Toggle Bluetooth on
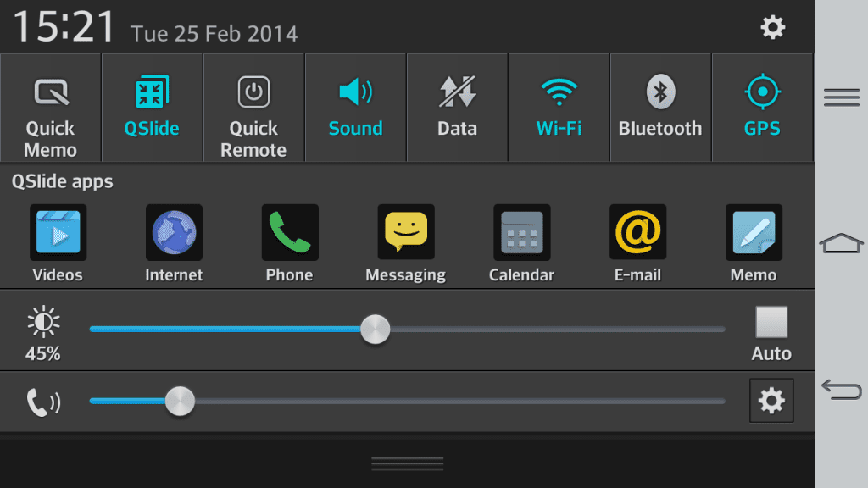The image size is (868, 488). [660, 108]
